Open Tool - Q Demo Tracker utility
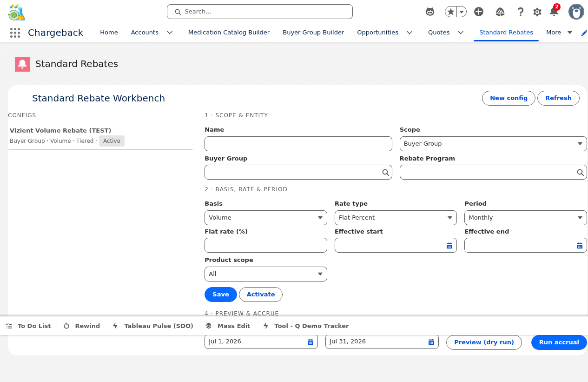The image size is (588, 382). coord(306,326)
